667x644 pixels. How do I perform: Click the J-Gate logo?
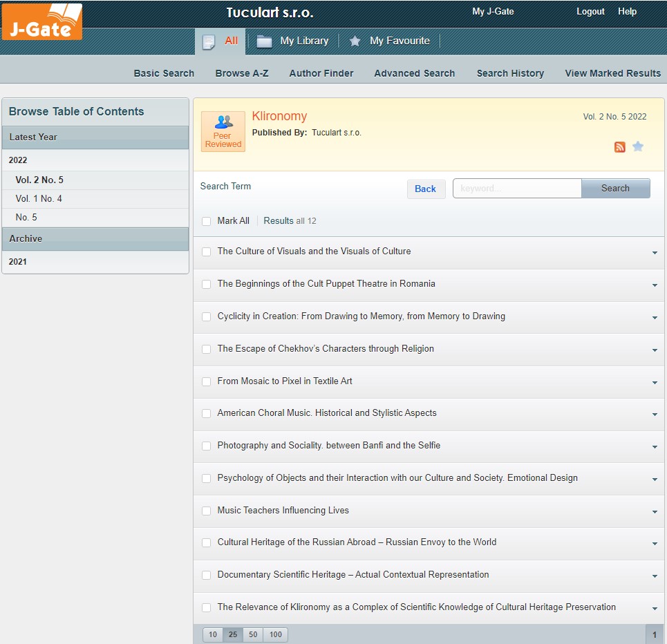pyautogui.click(x=42, y=21)
